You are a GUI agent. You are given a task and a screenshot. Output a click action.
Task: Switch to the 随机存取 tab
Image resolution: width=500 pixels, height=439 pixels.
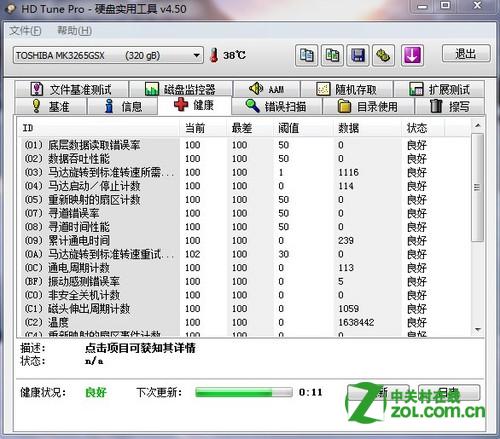pos(347,89)
